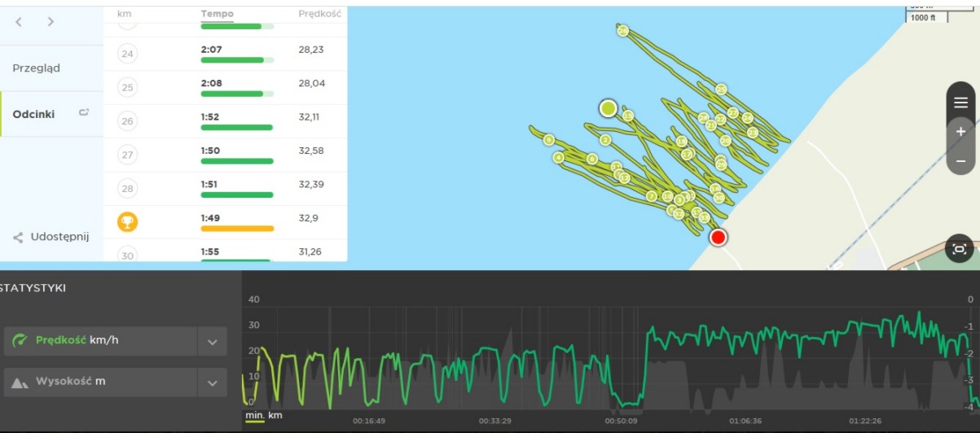Click the 1:50 tempo value
980x433 pixels.
pos(210,151)
